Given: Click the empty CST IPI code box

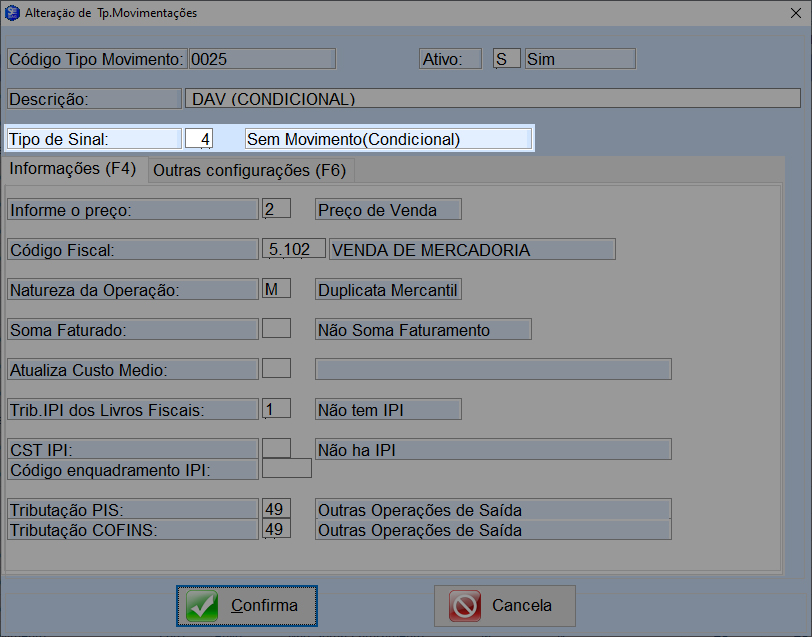Looking at the screenshot, I should tap(275, 449).
